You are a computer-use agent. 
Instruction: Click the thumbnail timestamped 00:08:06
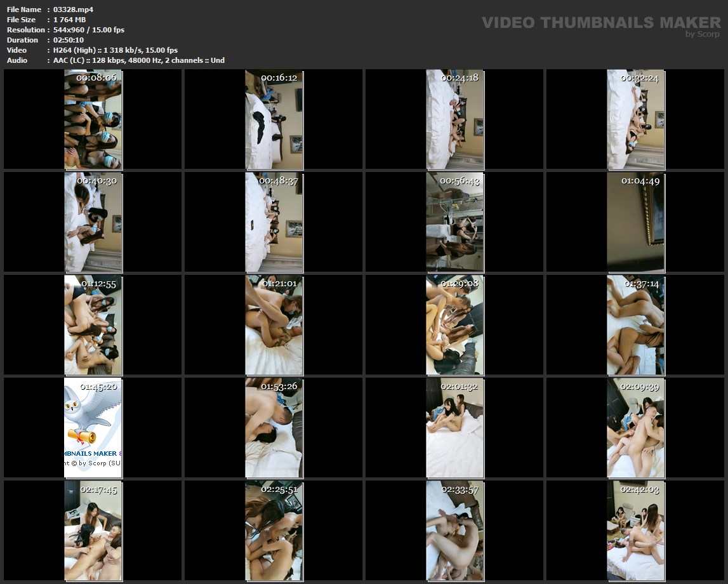click(x=93, y=119)
